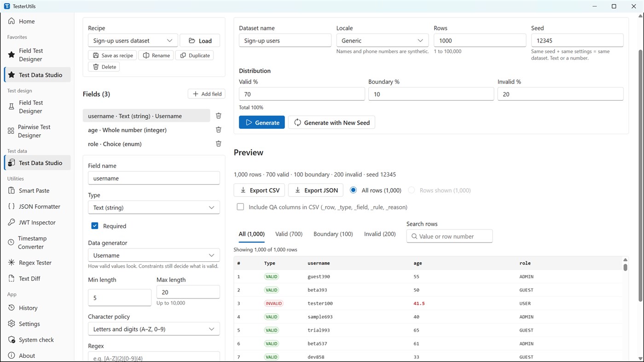Click the preview table scrollbar thumb

(625, 267)
